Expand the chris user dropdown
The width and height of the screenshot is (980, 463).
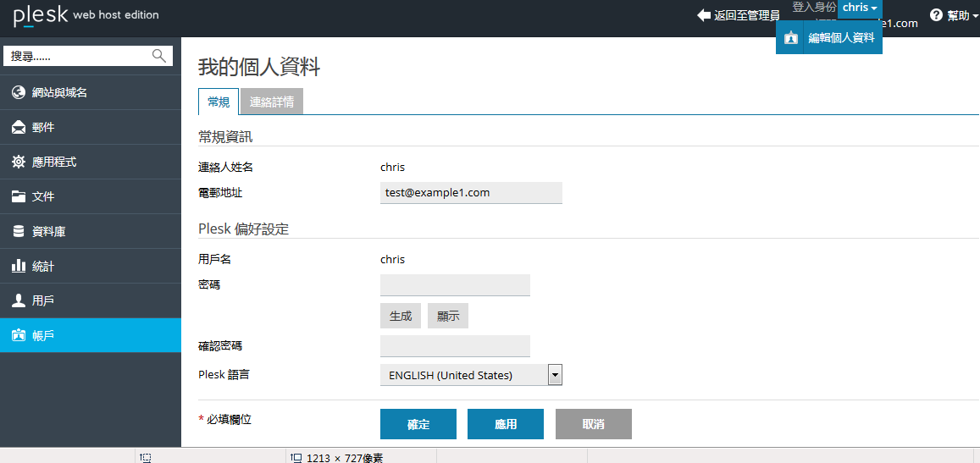pos(860,8)
